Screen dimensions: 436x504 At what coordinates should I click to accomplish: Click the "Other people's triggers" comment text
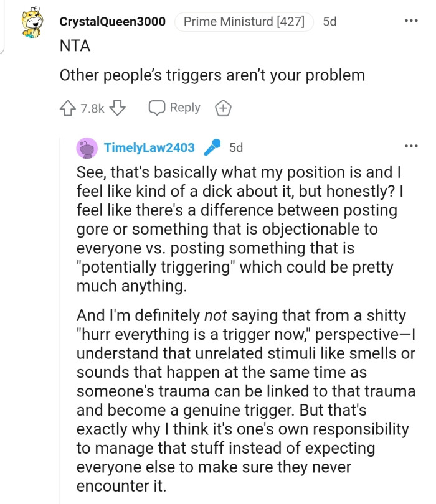(212, 75)
